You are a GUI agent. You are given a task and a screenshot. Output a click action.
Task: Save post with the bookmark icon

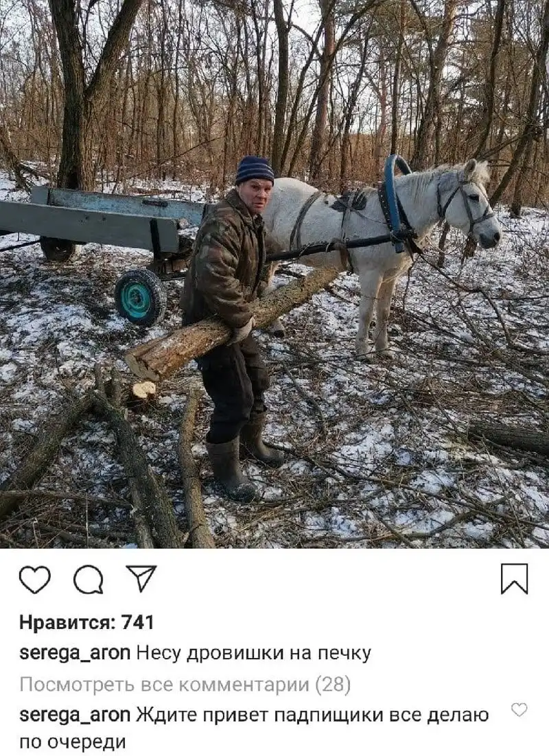tap(514, 578)
